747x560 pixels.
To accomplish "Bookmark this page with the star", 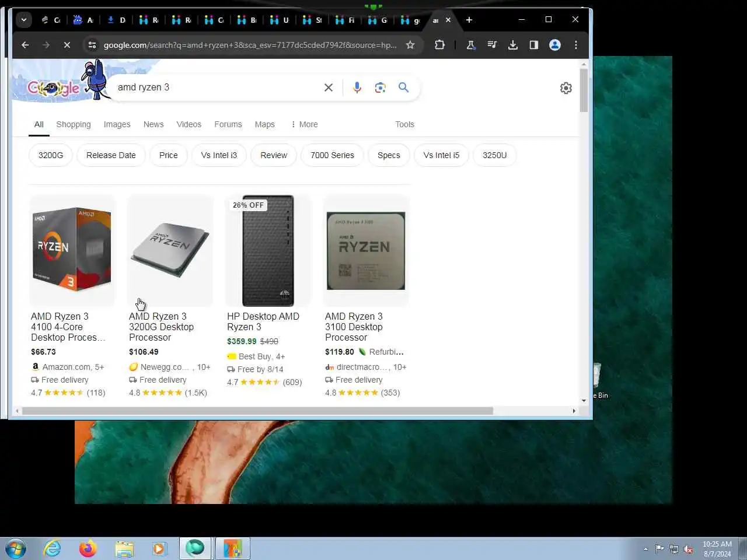I will 410,45.
